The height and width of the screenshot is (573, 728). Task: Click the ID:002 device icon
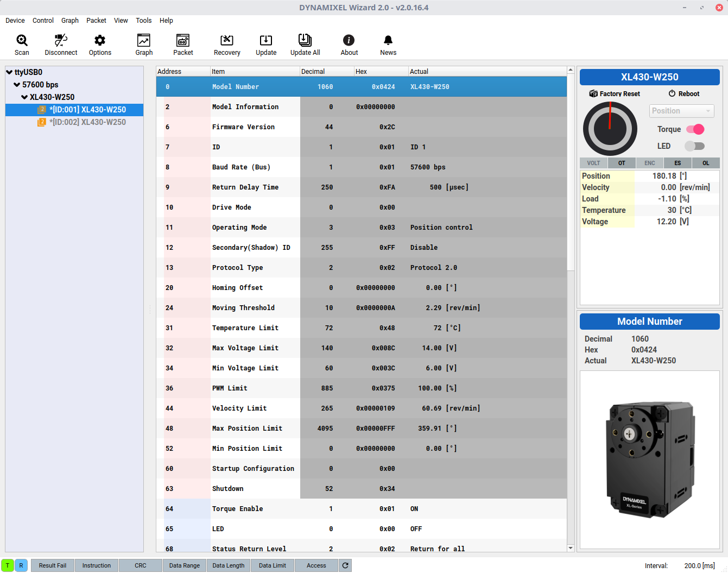tap(42, 122)
